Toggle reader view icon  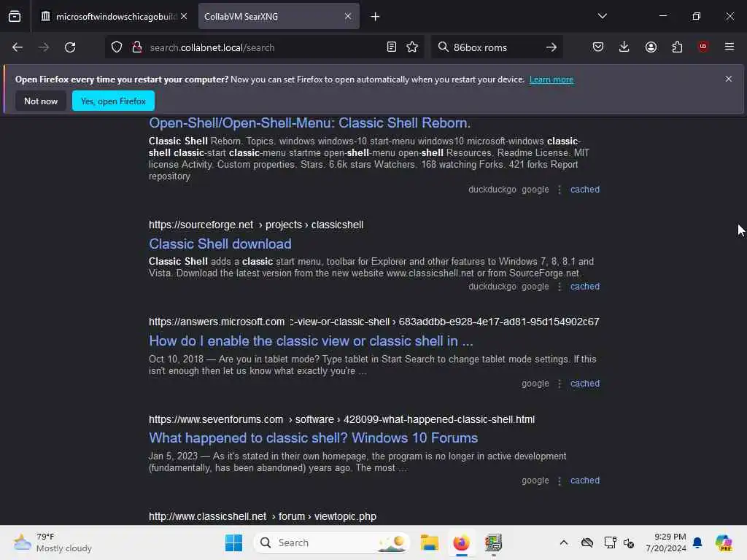392,47
